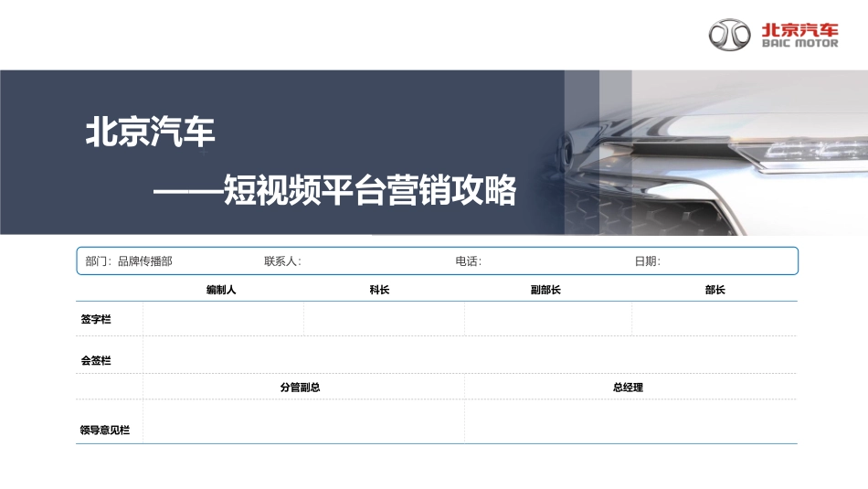The width and height of the screenshot is (868, 489).
Task: Select the 分管副总 header cell
Action: (x=300, y=388)
